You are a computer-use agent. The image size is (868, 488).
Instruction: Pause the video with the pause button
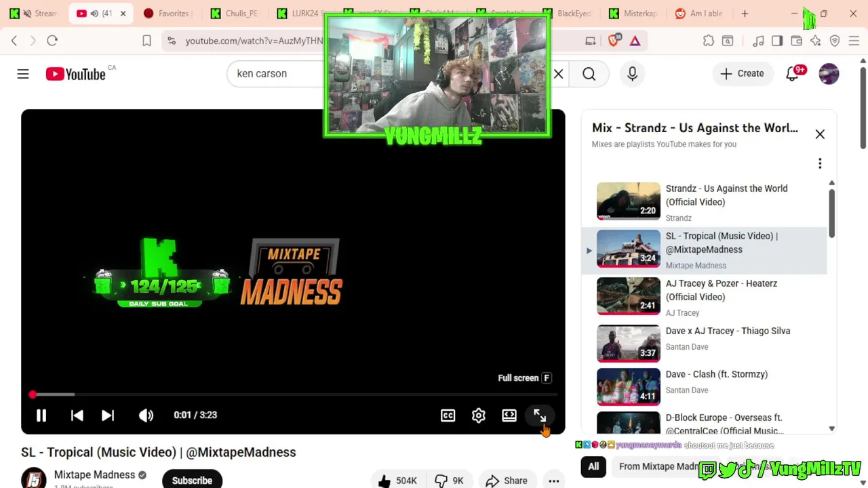point(41,415)
